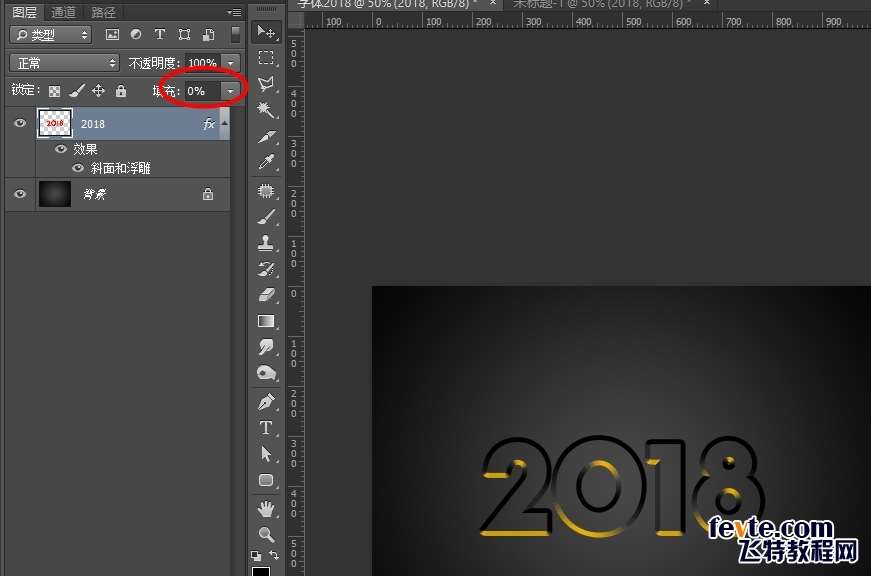The image size is (871, 576).
Task: Open the fill slider dropdown arrow
Action: point(231,91)
